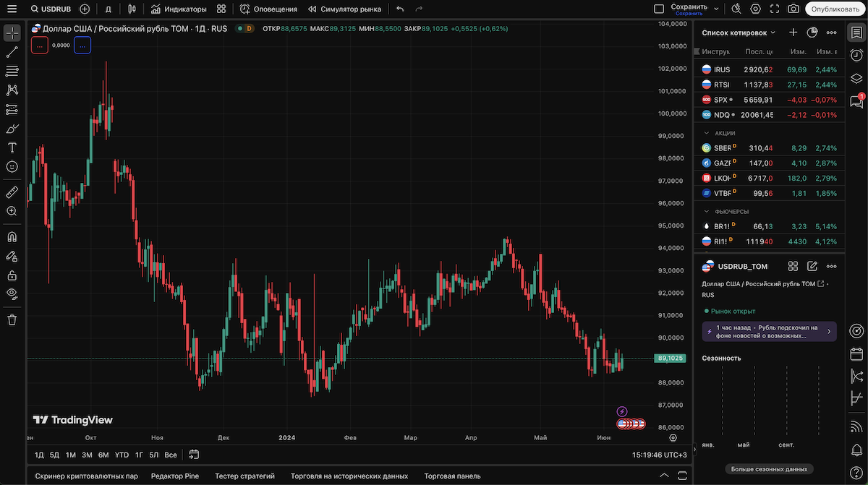This screenshot has height=485, width=868.
Task: Hide all drawings with the eye icon
Action: pyautogui.click(x=12, y=293)
